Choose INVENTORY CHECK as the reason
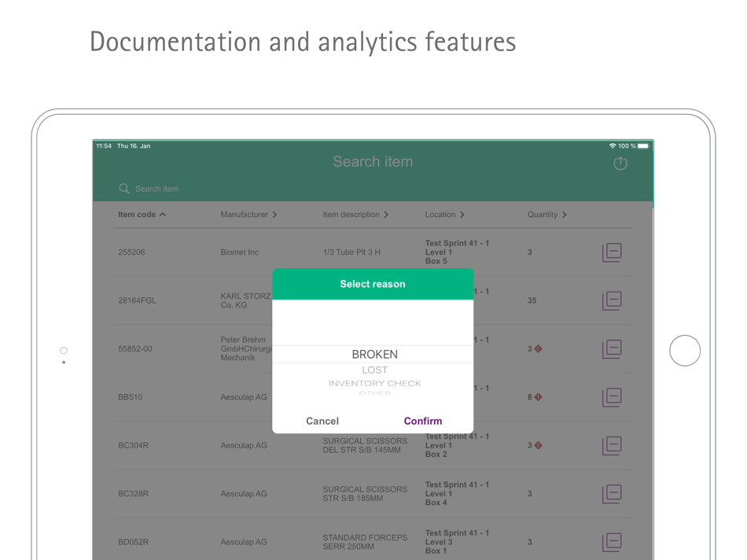The width and height of the screenshot is (747, 560). 374,383
